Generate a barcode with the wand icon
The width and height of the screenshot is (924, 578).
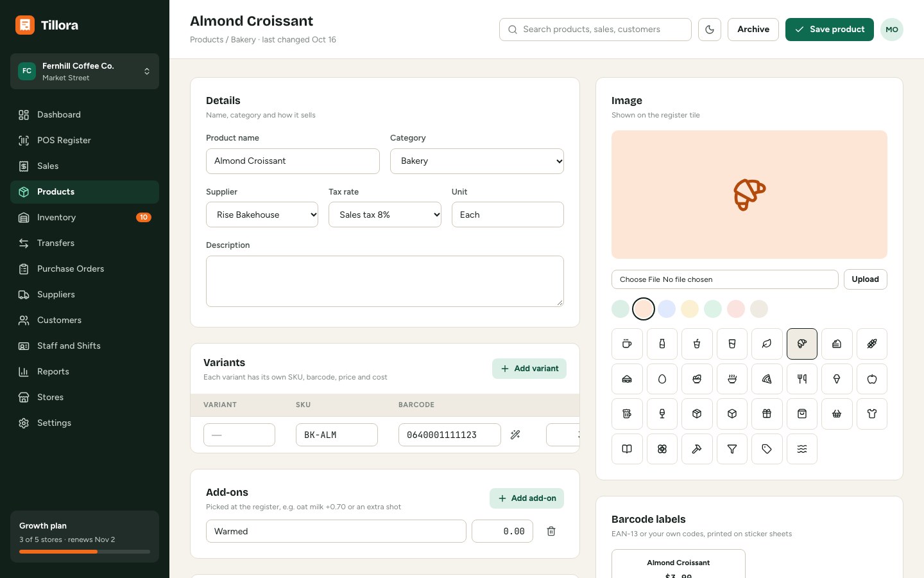coord(515,435)
